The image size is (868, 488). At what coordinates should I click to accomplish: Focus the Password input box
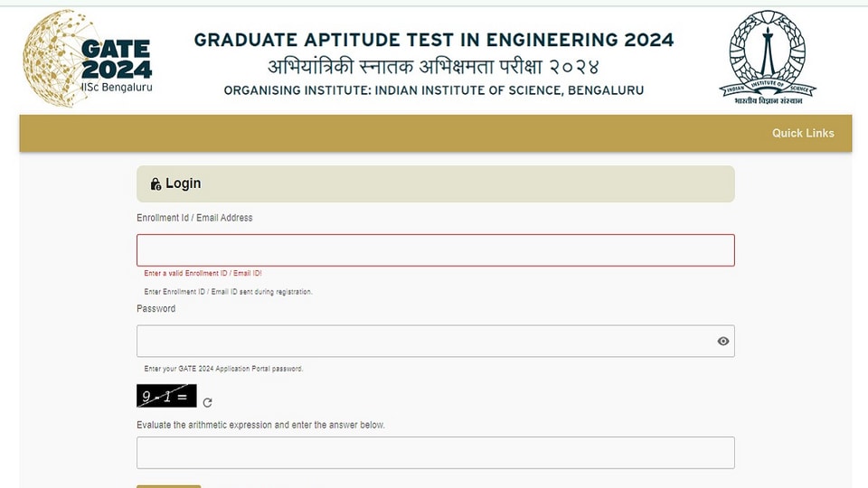436,341
